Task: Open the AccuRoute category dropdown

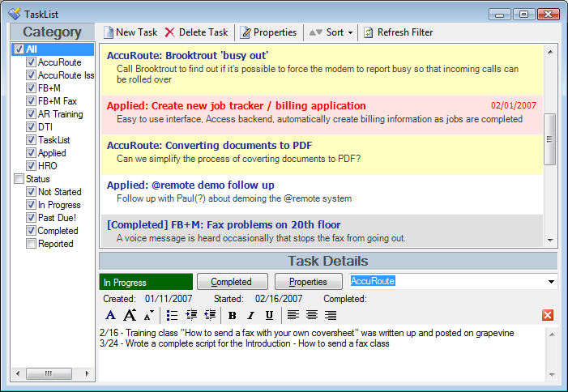Action: click(x=551, y=282)
